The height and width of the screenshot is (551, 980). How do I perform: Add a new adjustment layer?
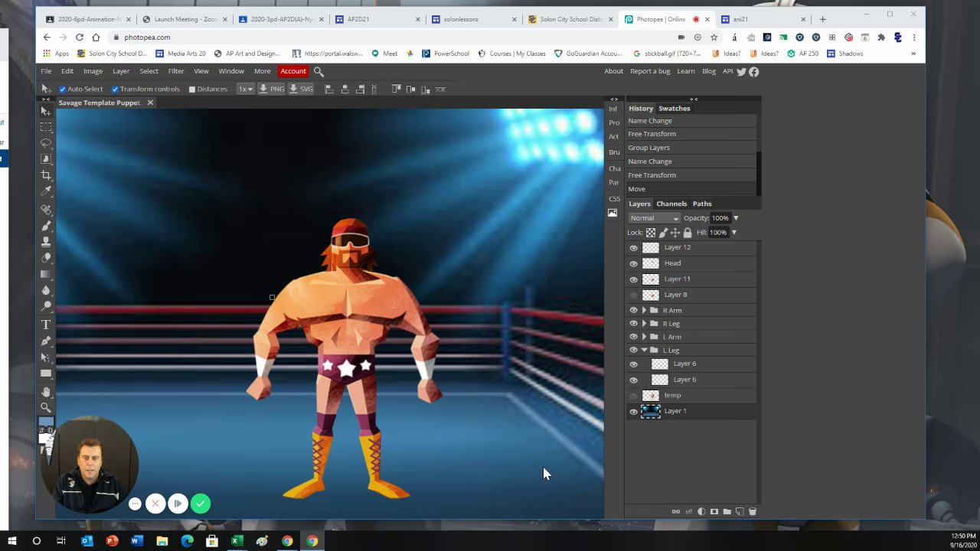point(701,511)
